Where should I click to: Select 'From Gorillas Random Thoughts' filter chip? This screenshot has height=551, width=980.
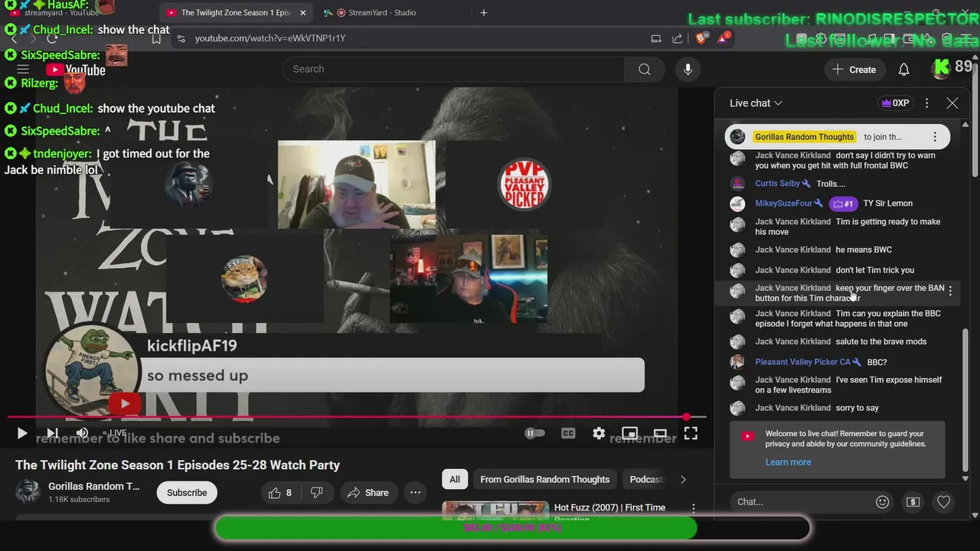click(544, 480)
